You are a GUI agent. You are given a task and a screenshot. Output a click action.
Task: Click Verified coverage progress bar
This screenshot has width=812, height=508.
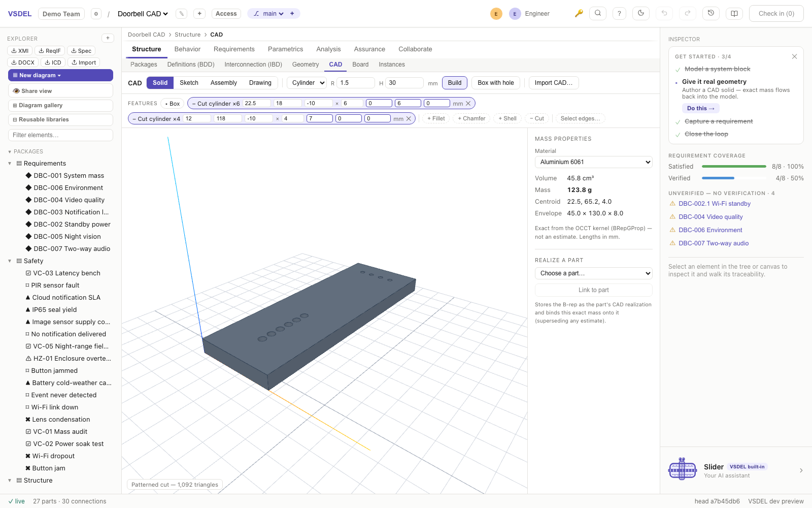coord(734,178)
